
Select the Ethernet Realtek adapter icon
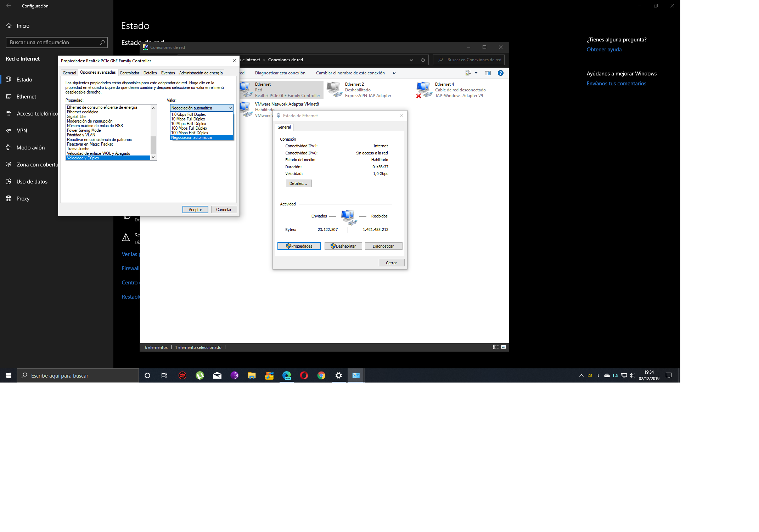pos(246,90)
